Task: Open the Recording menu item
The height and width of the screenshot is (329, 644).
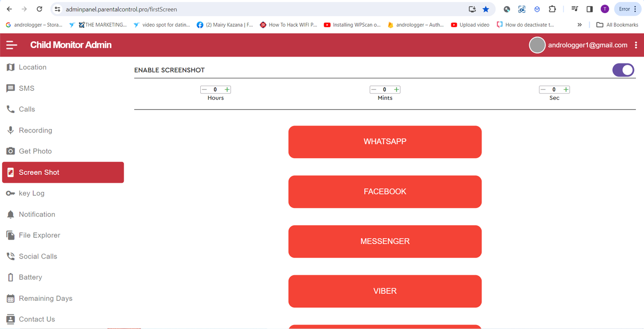Action: coord(63,130)
